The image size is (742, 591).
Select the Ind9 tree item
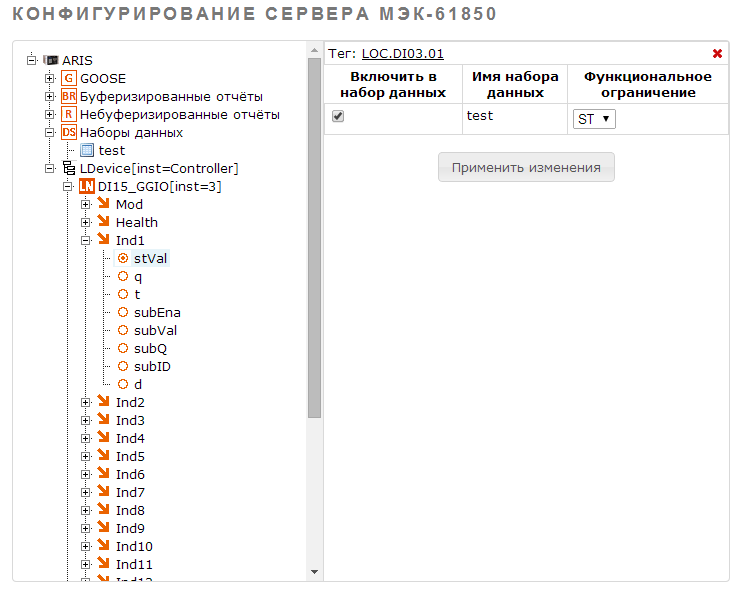coord(130,528)
